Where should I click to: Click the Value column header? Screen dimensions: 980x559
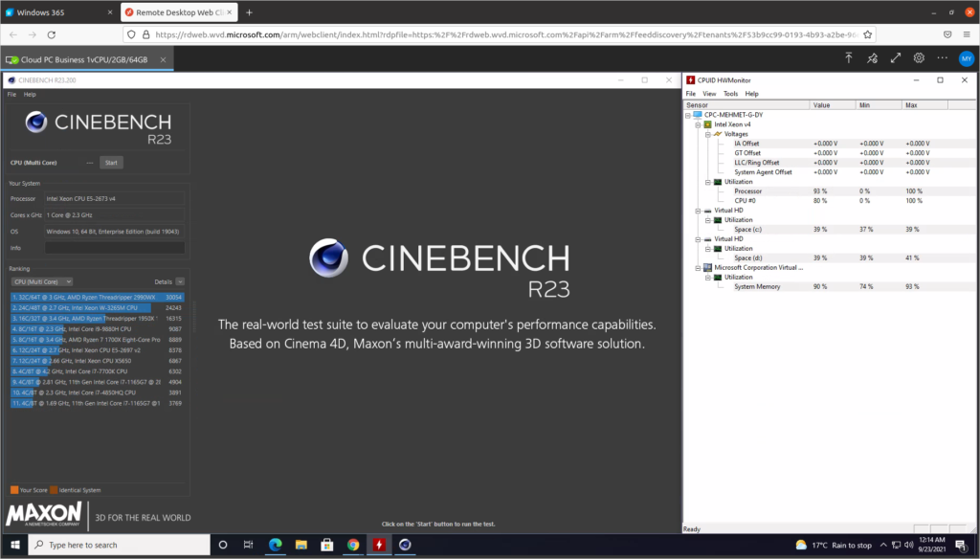coord(833,105)
